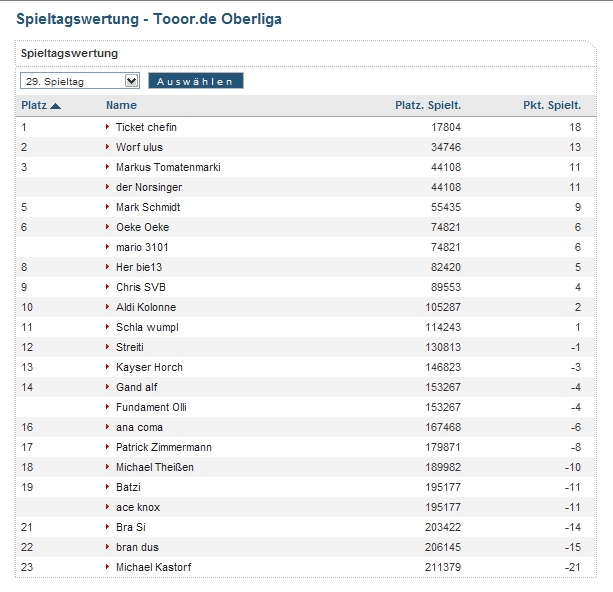The image size is (613, 592).
Task: Click red arrow beside Patrick Zimmermann
Action: click(108, 447)
